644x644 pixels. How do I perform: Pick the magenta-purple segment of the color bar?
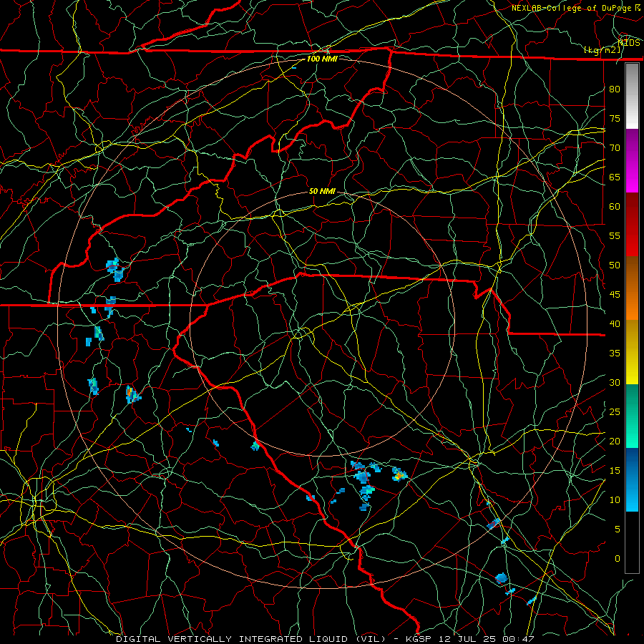pos(632,161)
